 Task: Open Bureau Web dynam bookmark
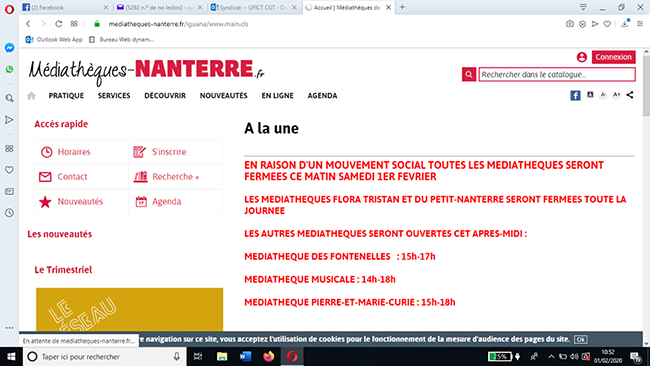pos(121,40)
